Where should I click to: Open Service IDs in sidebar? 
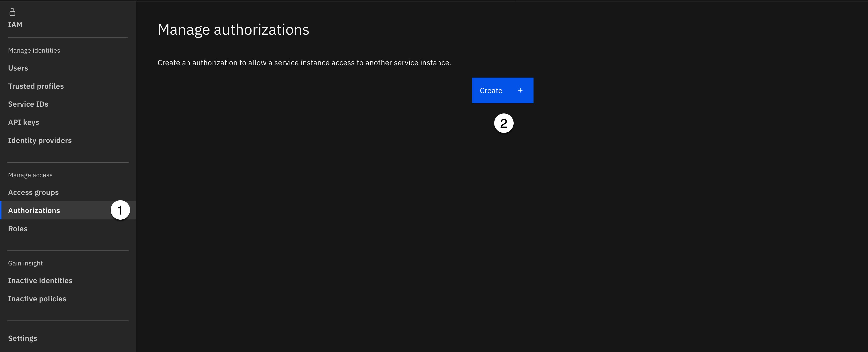pyautogui.click(x=28, y=104)
